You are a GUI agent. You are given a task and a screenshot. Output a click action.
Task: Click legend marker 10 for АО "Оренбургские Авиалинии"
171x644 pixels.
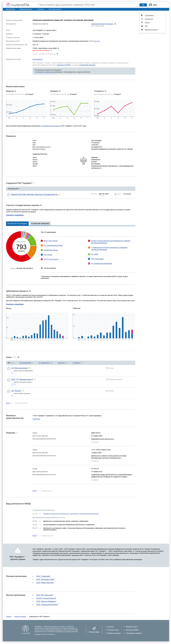pyautogui.click(x=89, y=263)
